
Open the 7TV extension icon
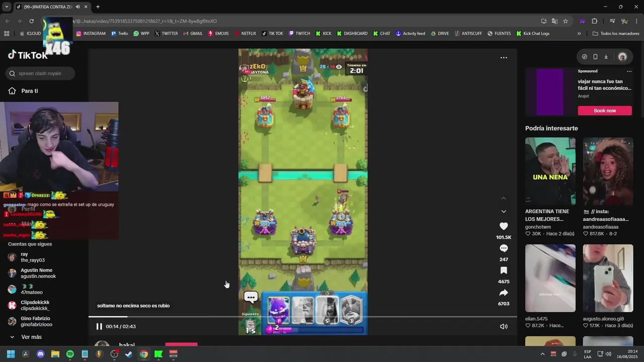pos(582,21)
